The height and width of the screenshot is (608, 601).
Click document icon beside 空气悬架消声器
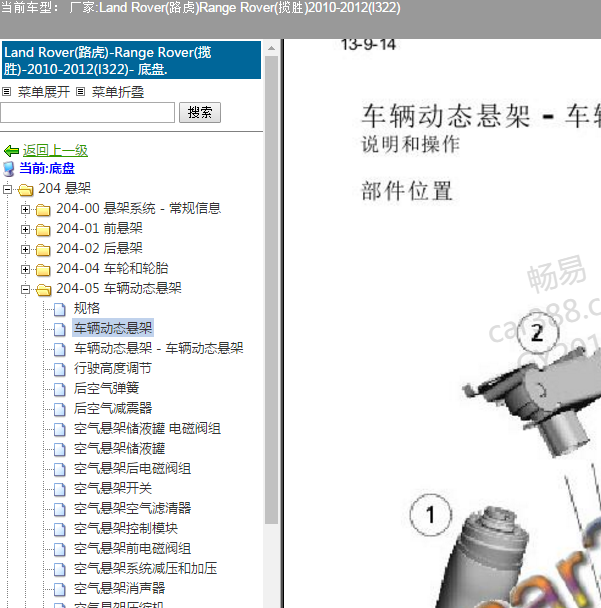(59, 589)
